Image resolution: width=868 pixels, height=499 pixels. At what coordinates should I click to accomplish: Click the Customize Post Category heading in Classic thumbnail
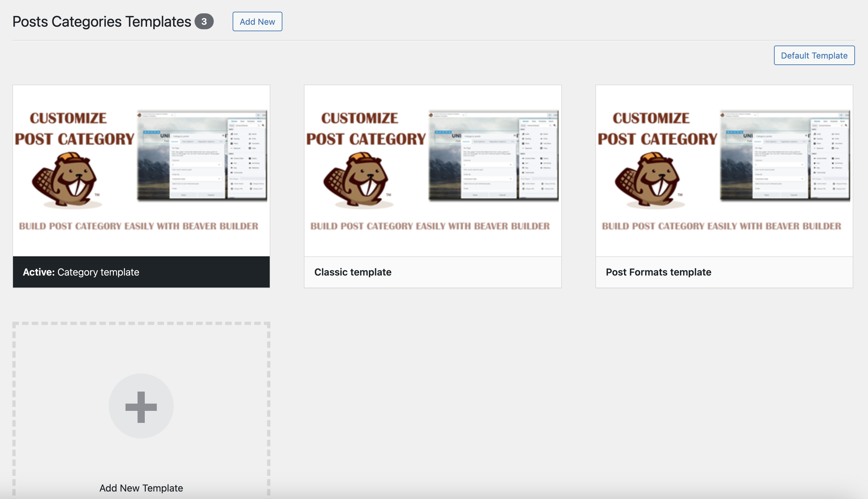click(365, 129)
